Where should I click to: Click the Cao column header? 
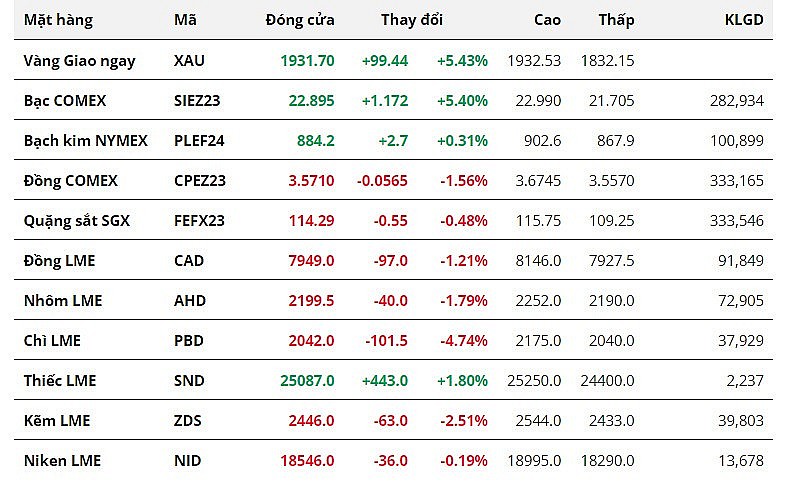pos(547,20)
